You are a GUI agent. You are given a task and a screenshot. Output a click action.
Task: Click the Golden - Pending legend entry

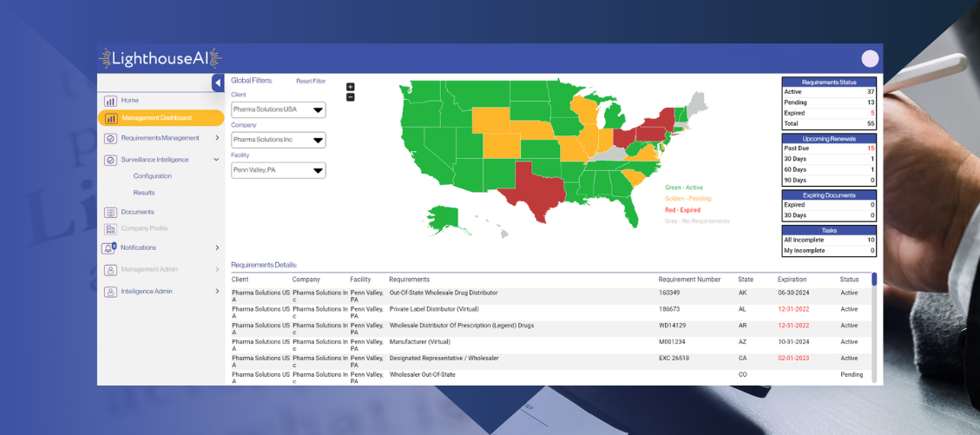[687, 199]
